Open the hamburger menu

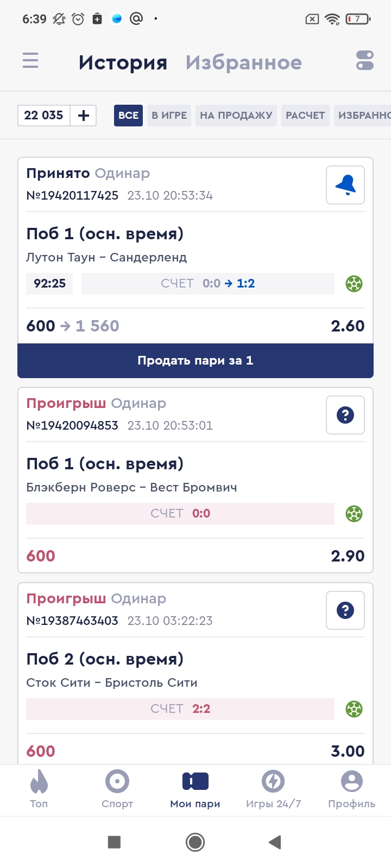point(30,60)
